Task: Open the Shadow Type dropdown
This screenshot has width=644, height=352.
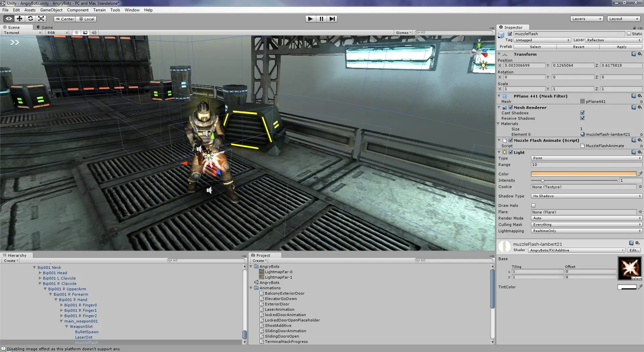Action: click(586, 196)
